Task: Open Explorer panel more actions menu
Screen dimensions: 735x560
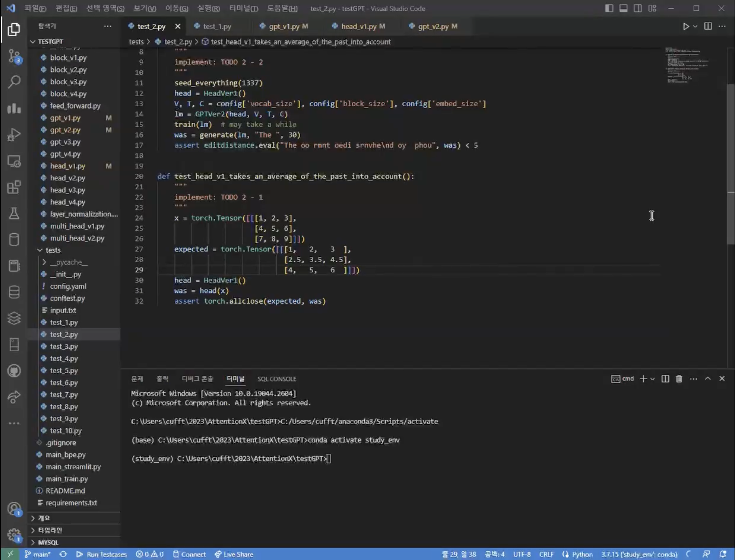Action: pyautogui.click(x=107, y=26)
